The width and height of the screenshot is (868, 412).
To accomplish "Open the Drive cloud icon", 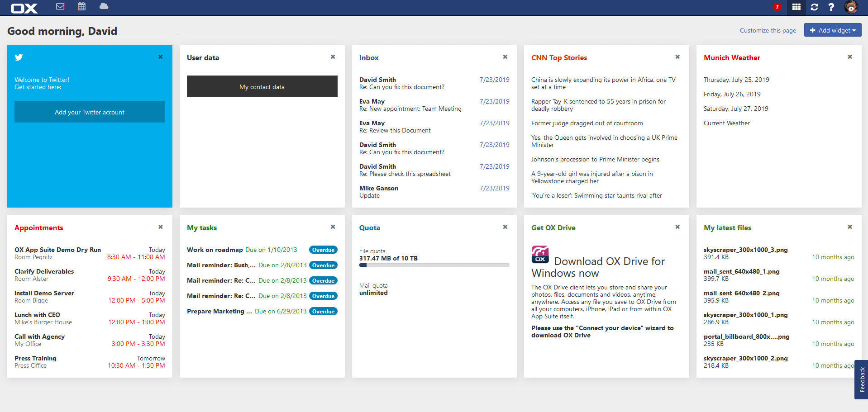I will click(103, 7).
